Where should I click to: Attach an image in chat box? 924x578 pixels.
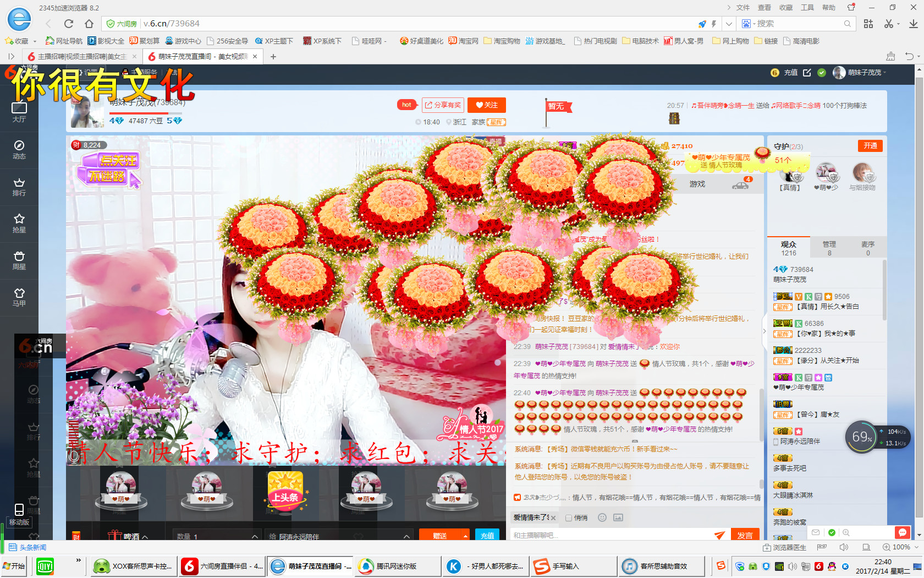pos(618,517)
